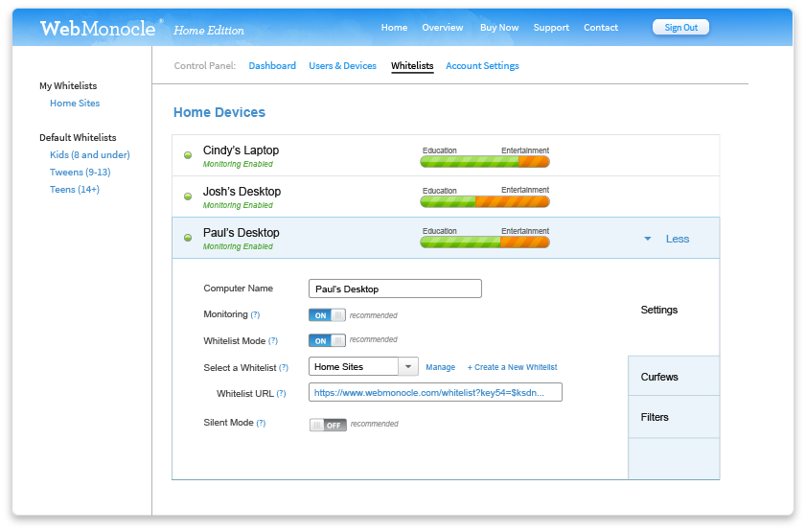Open the Home Sites whitelist dropdown

point(408,366)
